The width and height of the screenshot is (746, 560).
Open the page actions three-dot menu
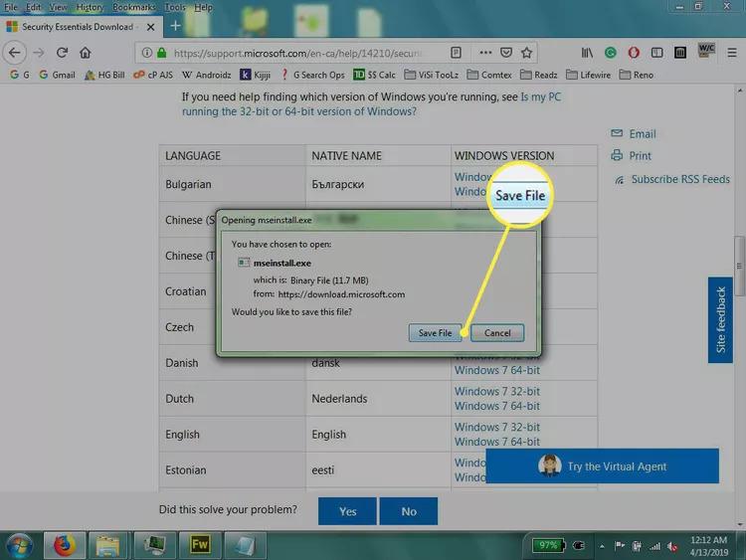[485, 53]
